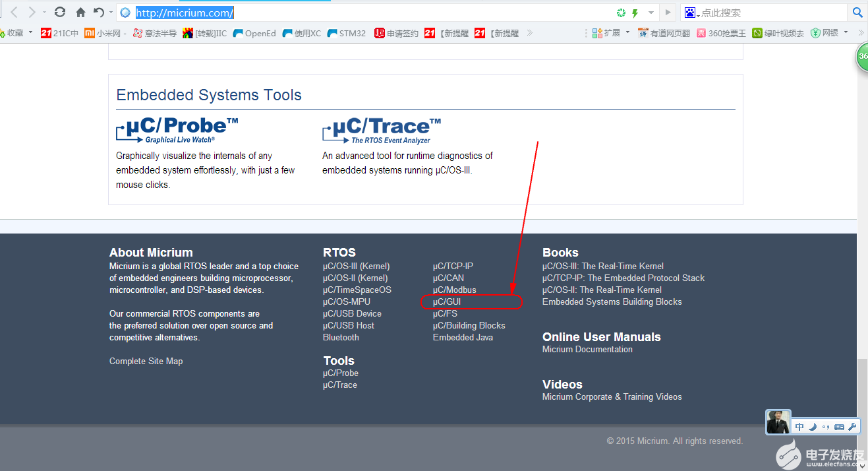
Task: Go back with the browser back arrow
Action: (13, 12)
